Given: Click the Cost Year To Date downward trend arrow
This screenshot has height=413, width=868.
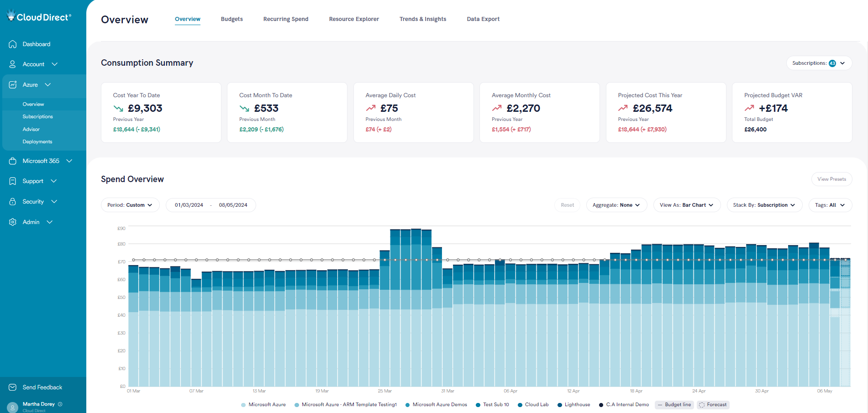Looking at the screenshot, I should [x=118, y=109].
